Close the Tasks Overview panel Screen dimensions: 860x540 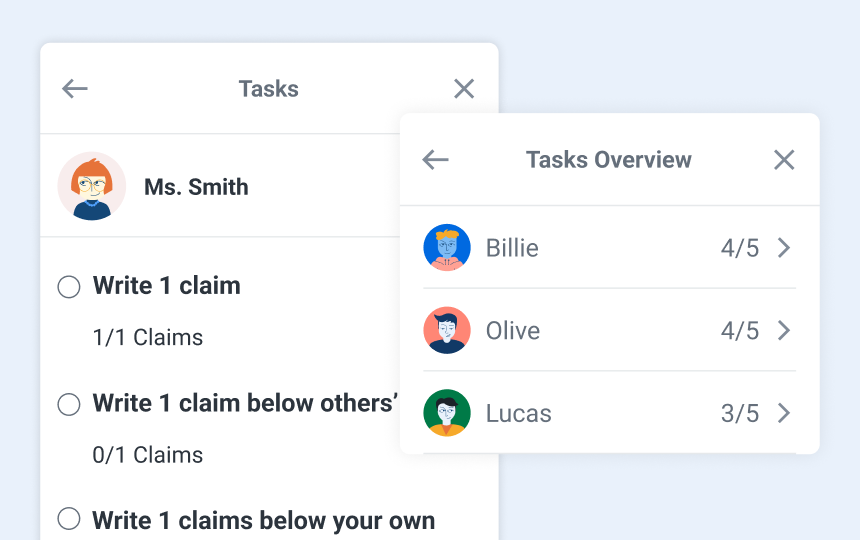pos(784,160)
